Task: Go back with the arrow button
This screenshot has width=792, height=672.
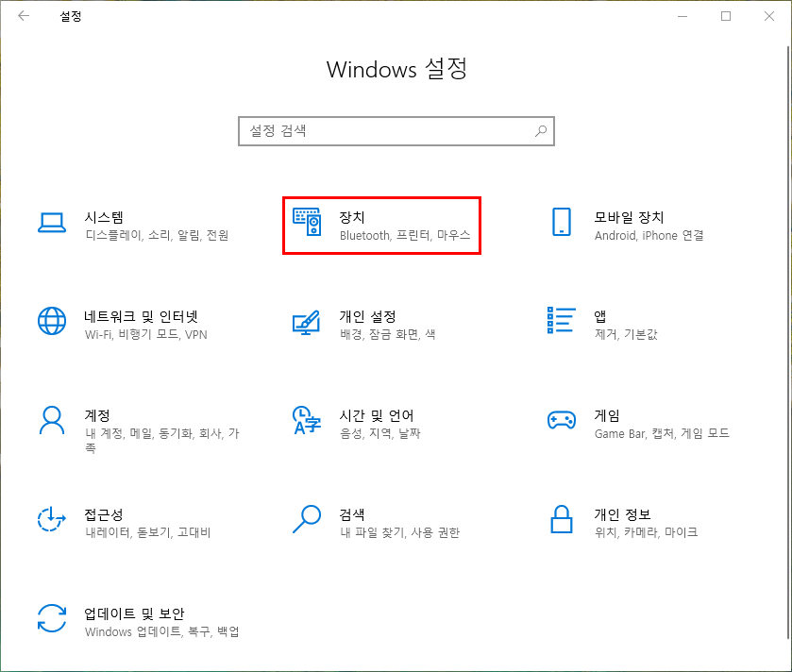Action: tap(24, 16)
